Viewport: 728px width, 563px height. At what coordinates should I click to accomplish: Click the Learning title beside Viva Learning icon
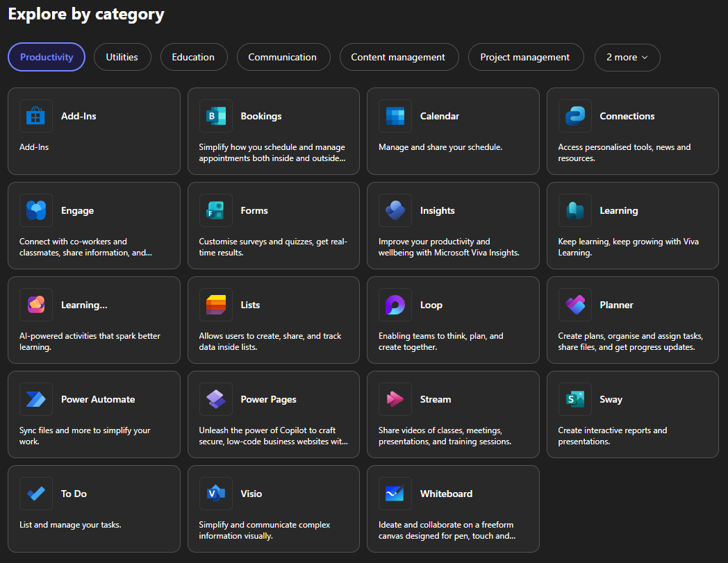pos(618,211)
